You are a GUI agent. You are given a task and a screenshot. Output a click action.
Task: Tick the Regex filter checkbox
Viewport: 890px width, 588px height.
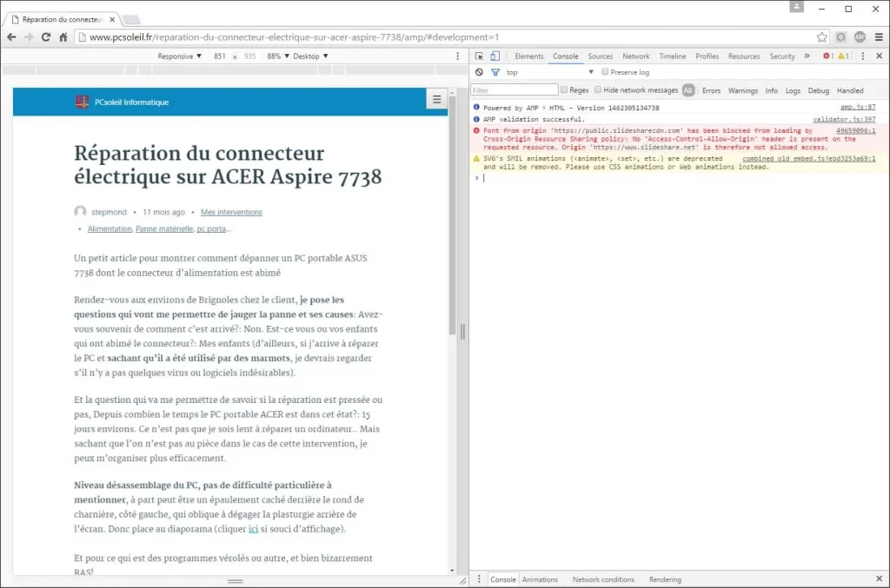click(x=564, y=89)
